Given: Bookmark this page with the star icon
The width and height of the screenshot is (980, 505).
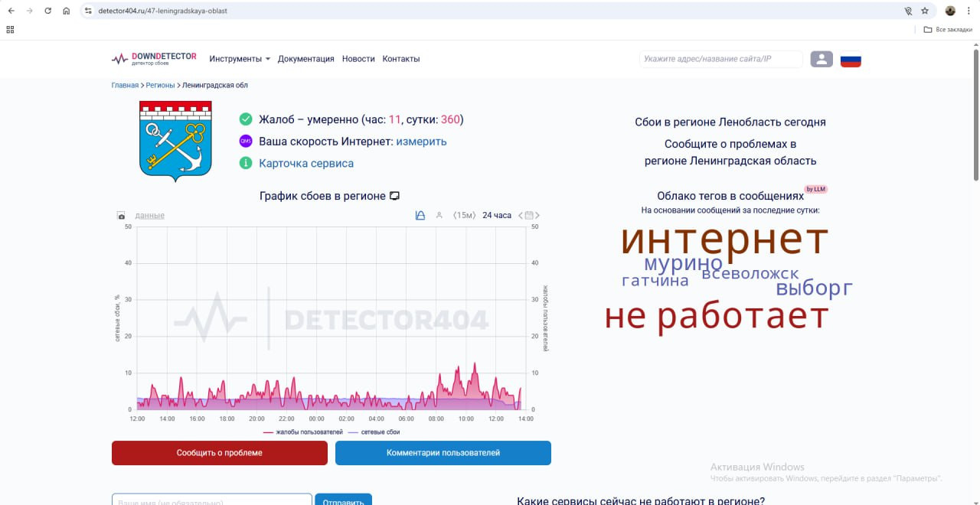Looking at the screenshot, I should (925, 11).
